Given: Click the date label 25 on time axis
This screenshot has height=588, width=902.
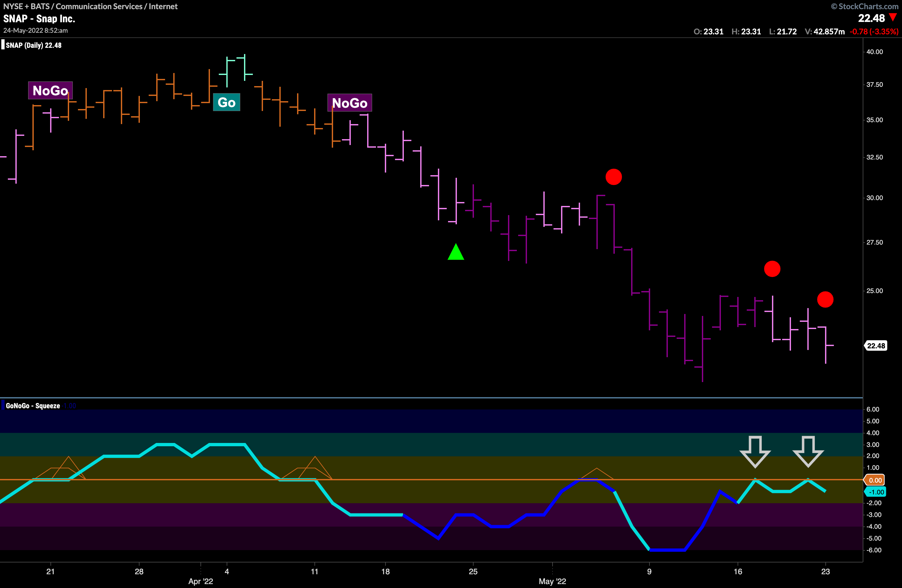Looking at the screenshot, I should pos(473,571).
